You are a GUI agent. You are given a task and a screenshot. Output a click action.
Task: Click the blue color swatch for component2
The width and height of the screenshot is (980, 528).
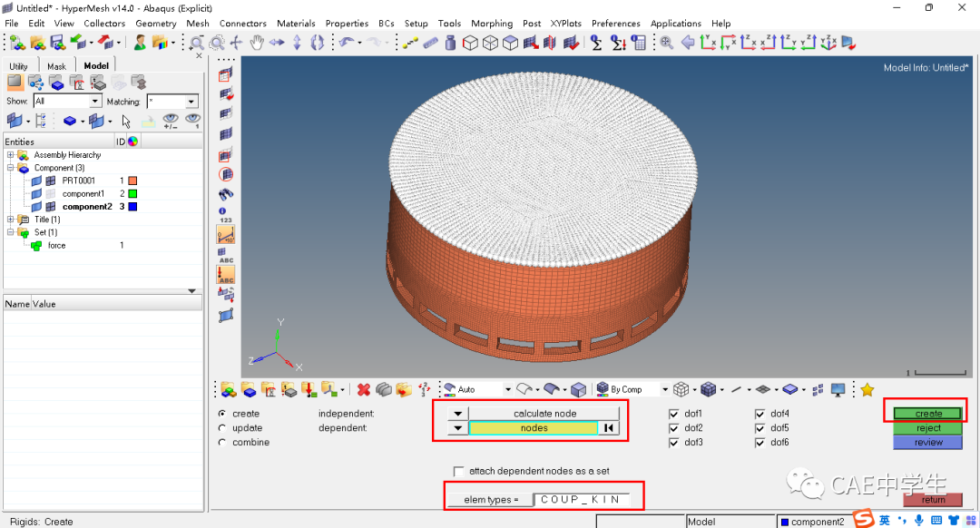(132, 207)
